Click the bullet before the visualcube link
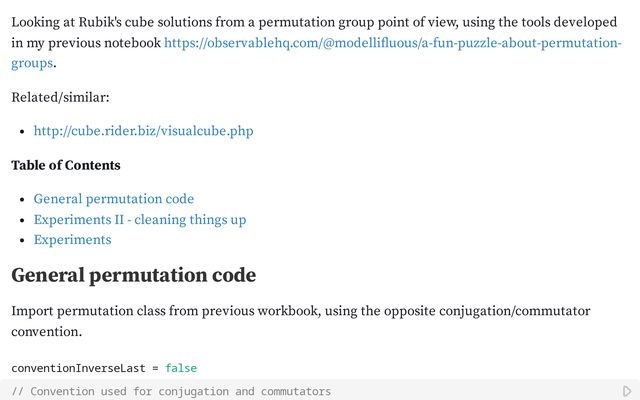Image resolution: width=640 pixels, height=400 pixels. (x=22, y=131)
